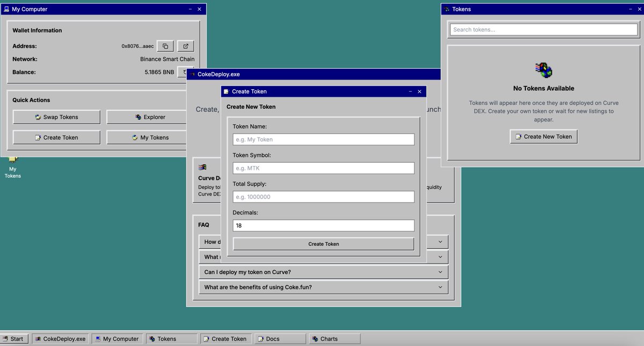The width and height of the screenshot is (644, 346).
Task: Click the Decimals field showing 18
Action: [324, 226]
